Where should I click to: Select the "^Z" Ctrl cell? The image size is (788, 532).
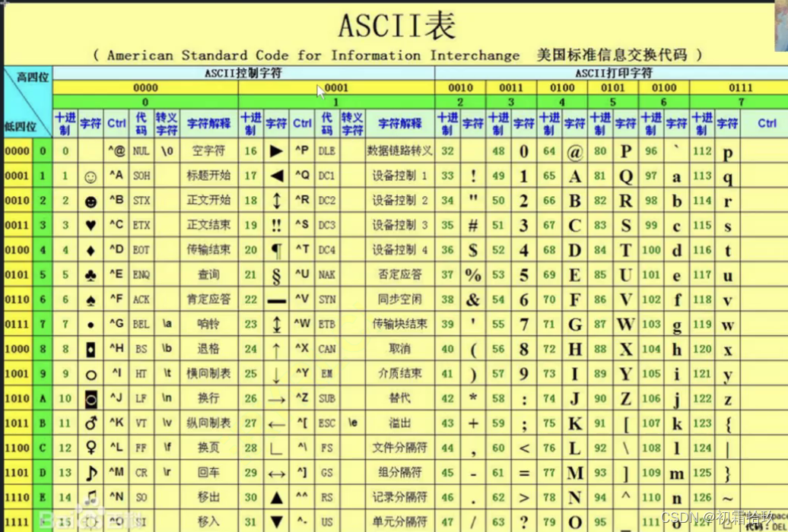tap(302, 398)
